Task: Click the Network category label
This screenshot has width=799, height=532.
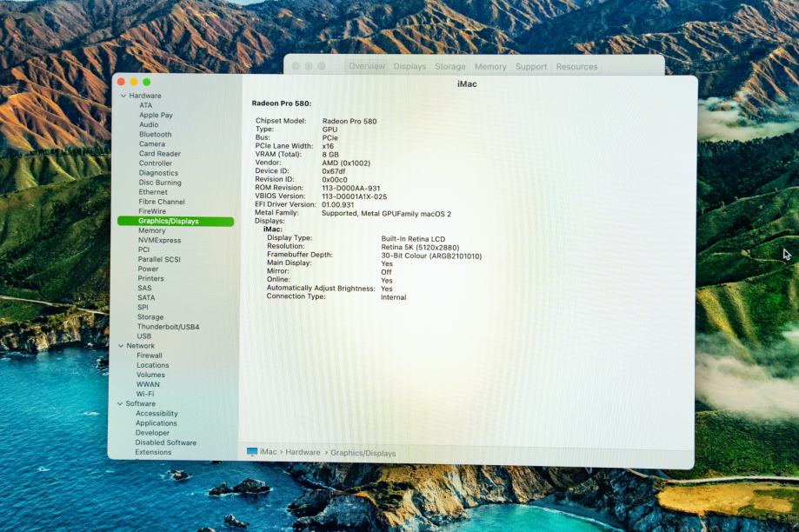Action: pyautogui.click(x=140, y=346)
